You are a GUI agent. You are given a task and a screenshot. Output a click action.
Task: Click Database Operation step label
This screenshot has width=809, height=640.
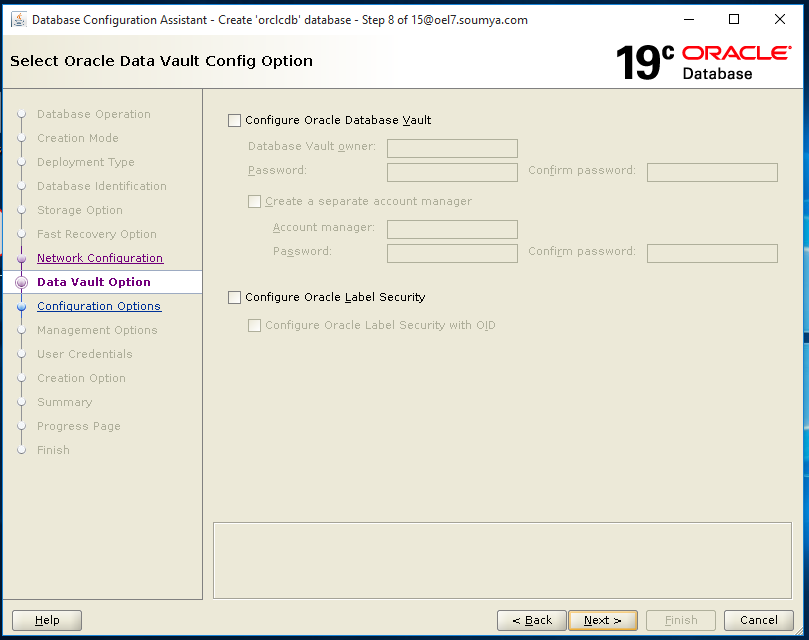click(x=94, y=114)
